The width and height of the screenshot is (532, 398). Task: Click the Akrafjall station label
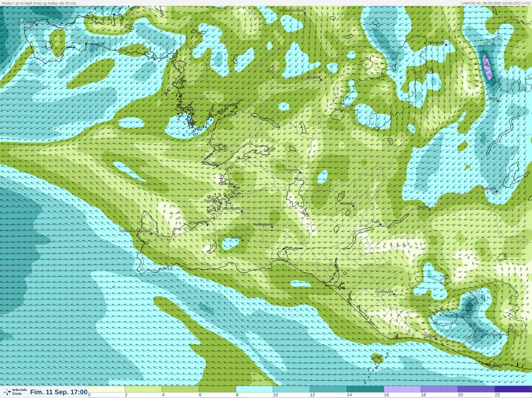click(x=210, y=164)
